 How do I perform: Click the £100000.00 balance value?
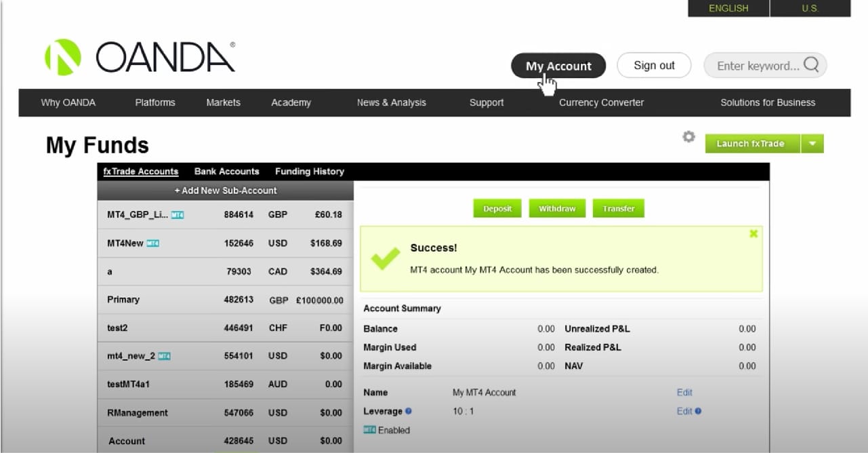(320, 300)
